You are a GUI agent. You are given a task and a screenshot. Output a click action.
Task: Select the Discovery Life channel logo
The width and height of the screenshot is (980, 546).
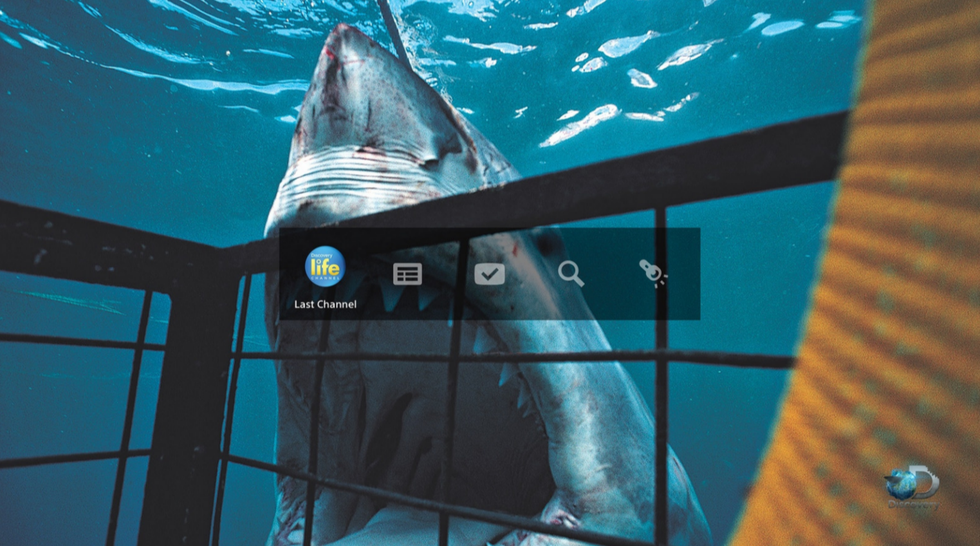tap(325, 266)
